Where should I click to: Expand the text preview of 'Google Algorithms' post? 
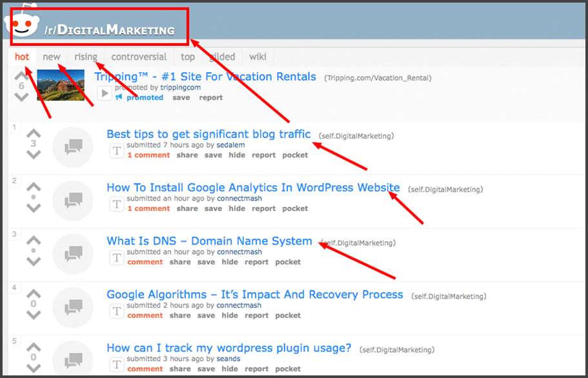coord(116,312)
